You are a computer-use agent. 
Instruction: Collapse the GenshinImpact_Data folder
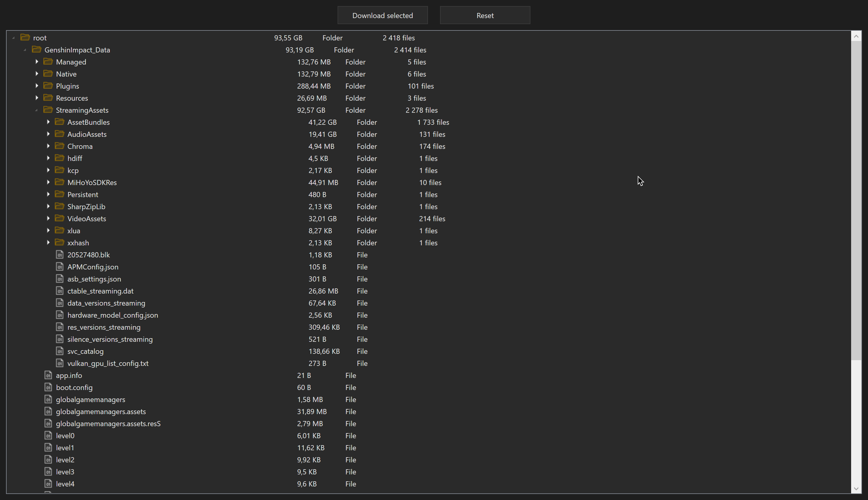click(25, 50)
